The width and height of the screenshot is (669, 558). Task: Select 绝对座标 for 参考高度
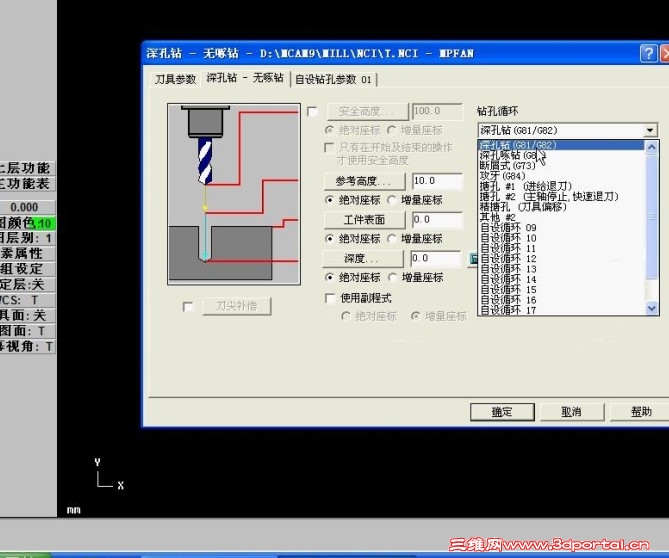(329, 200)
